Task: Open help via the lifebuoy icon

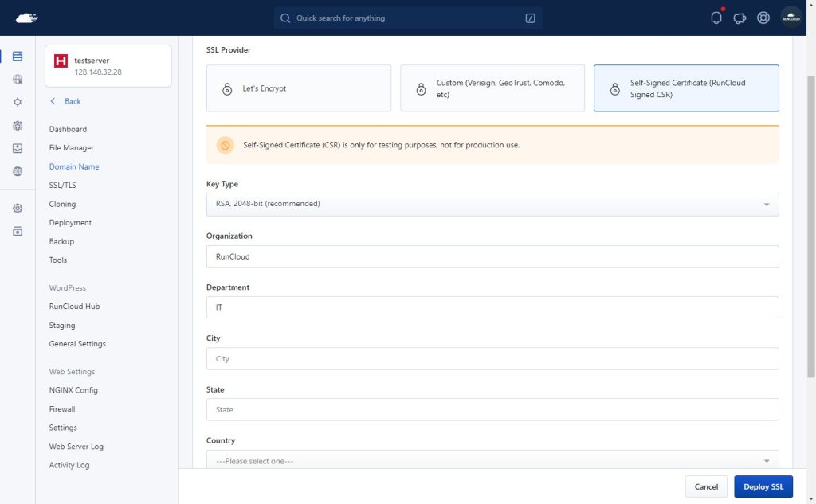Action: point(763,17)
